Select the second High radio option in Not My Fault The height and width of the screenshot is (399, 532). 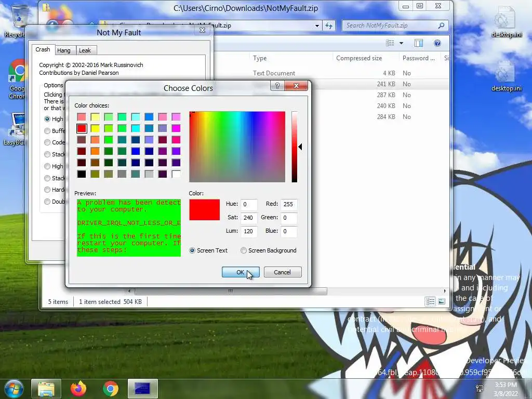click(x=47, y=166)
